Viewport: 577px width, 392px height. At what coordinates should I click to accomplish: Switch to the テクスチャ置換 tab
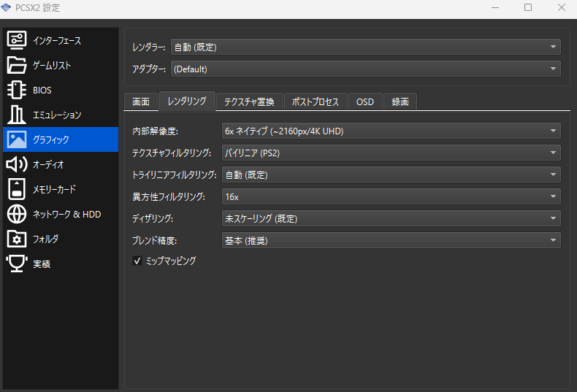[x=249, y=102]
